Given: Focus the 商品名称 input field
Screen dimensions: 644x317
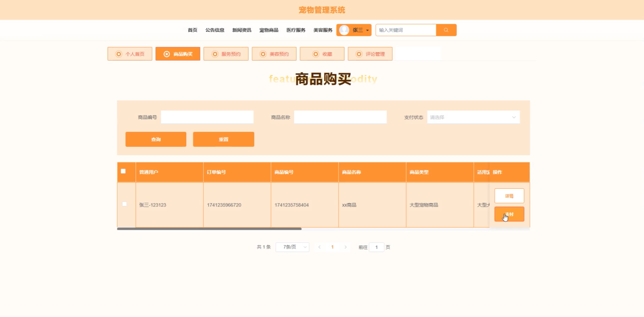Looking at the screenshot, I should pos(340,117).
